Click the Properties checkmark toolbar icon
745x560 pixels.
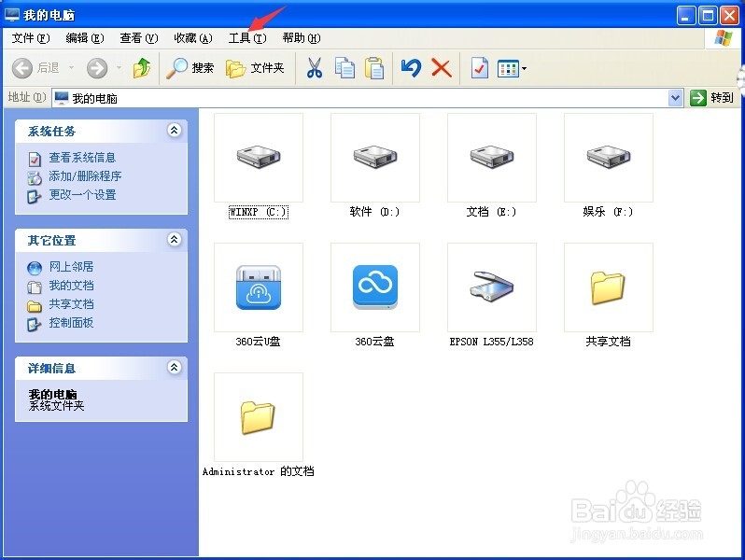point(480,68)
